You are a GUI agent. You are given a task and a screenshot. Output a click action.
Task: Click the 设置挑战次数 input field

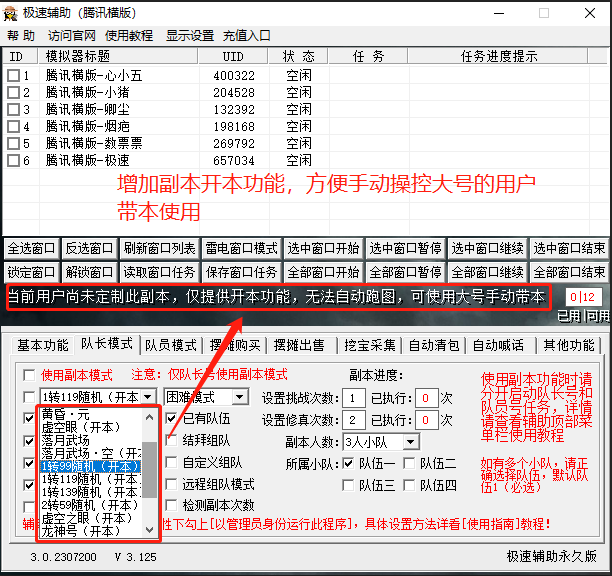(354, 398)
